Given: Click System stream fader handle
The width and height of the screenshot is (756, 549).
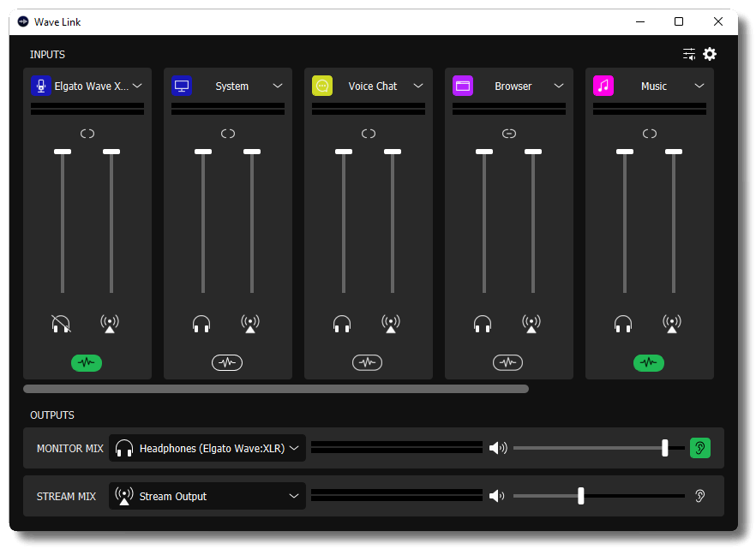Looking at the screenshot, I should tap(252, 152).
